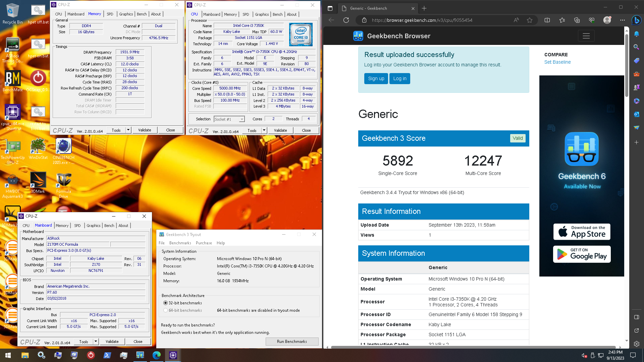The image size is (644, 362).
Task: Open Edge sidebar search icon
Action: (x=636, y=47)
